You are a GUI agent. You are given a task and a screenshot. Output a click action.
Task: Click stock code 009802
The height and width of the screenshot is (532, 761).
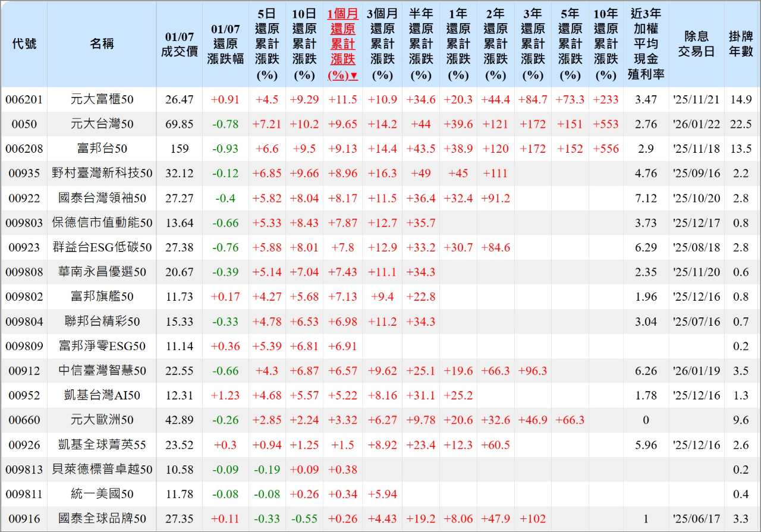tap(24, 297)
